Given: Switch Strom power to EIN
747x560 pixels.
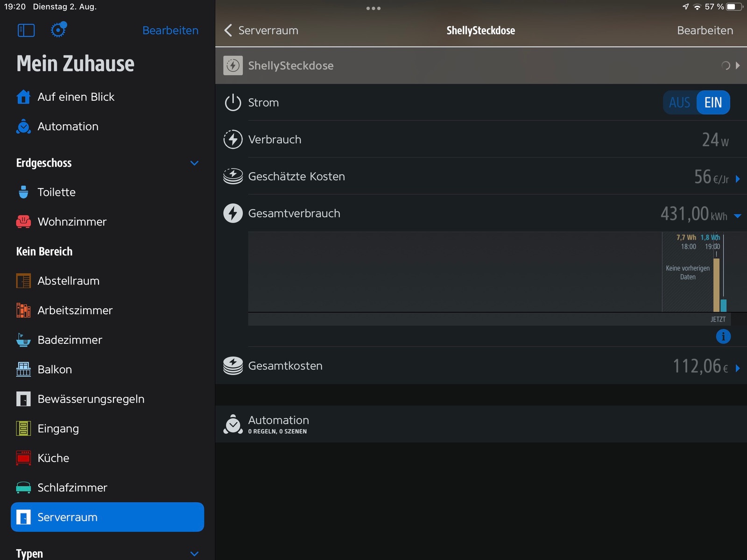Looking at the screenshot, I should coord(713,103).
